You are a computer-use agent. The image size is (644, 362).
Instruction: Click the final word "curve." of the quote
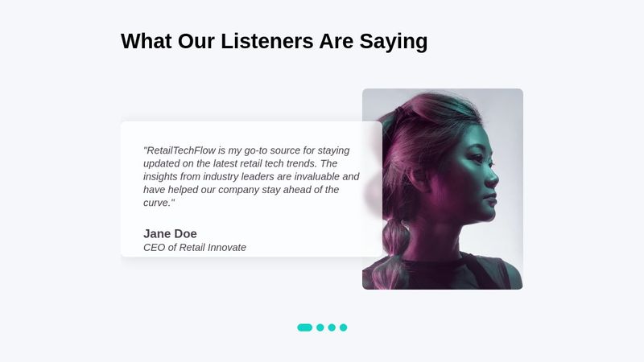pyautogui.click(x=157, y=203)
